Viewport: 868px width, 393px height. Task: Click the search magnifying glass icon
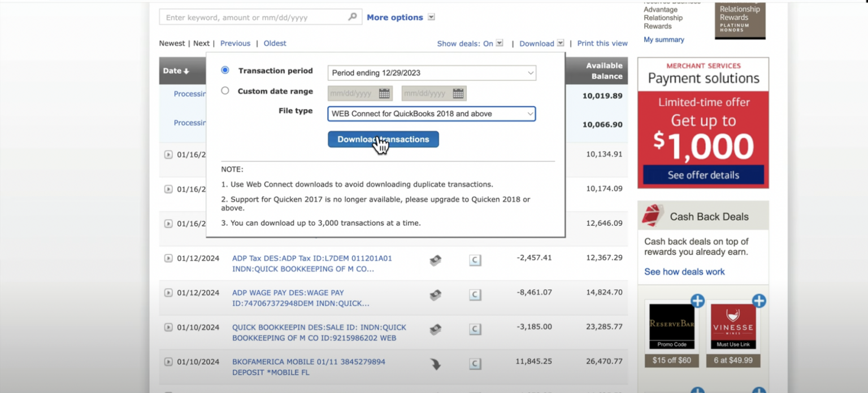tap(352, 16)
